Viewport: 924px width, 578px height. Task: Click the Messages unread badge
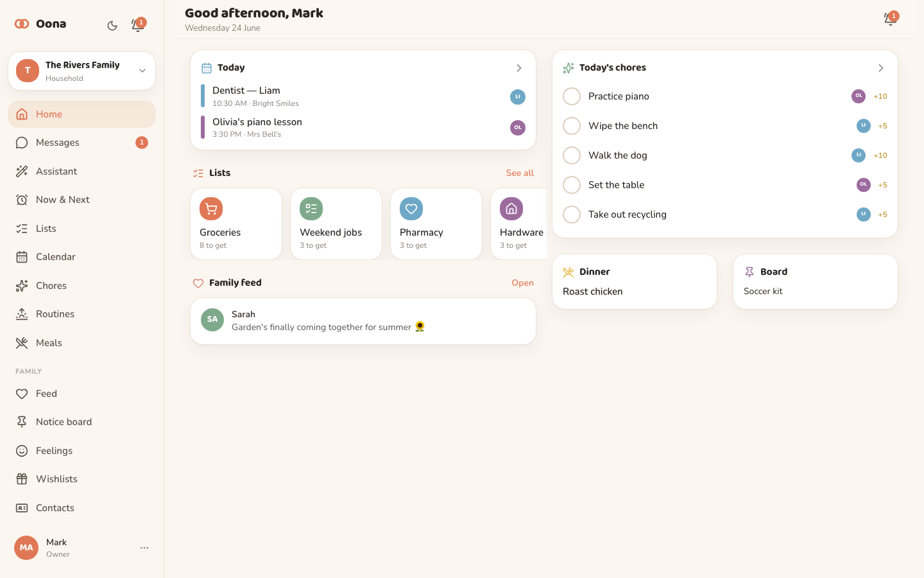pyautogui.click(x=142, y=143)
